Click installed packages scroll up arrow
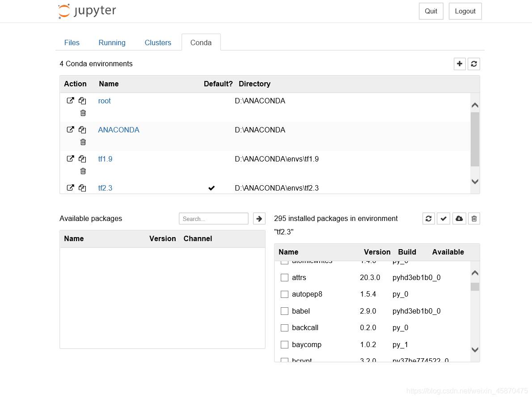 [475, 273]
